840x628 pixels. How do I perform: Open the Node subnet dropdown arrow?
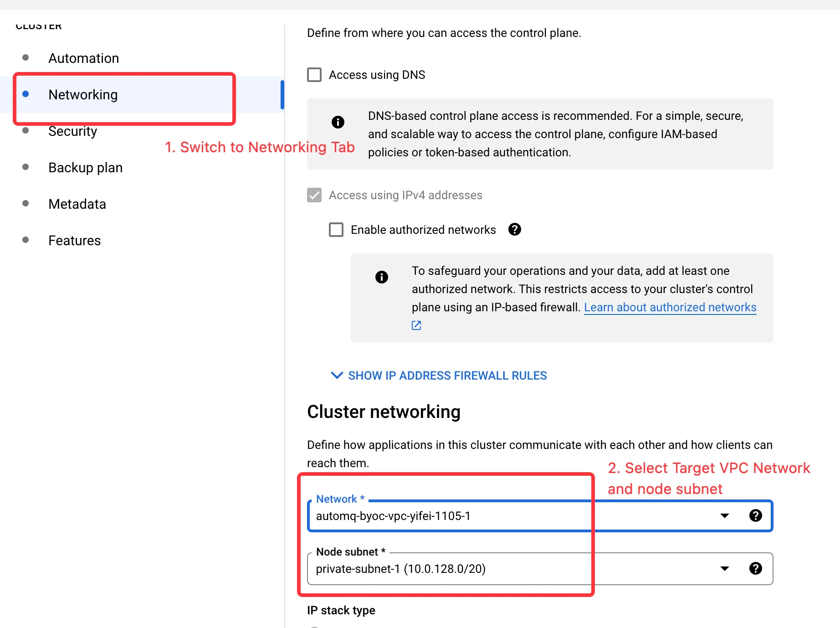pos(725,569)
